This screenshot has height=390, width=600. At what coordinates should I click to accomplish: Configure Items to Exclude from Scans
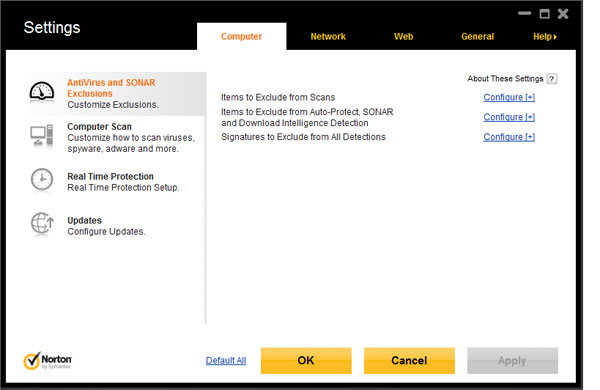coord(509,97)
